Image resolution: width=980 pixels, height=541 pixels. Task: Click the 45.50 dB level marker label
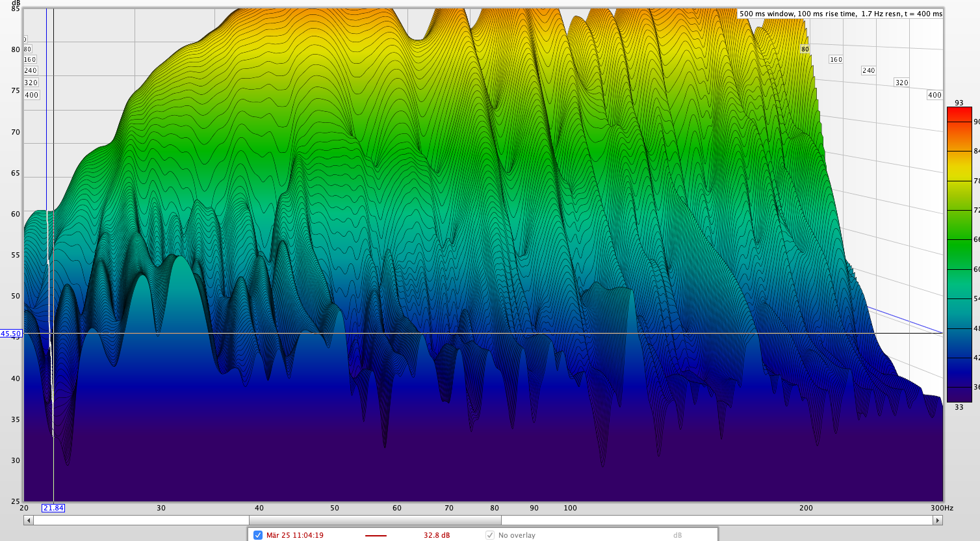[11, 334]
